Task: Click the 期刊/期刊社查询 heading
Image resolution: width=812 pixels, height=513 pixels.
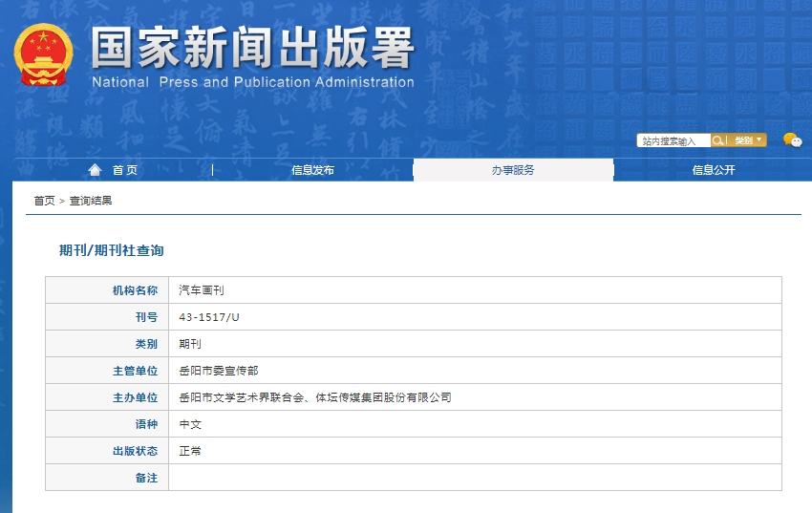Action: point(112,250)
